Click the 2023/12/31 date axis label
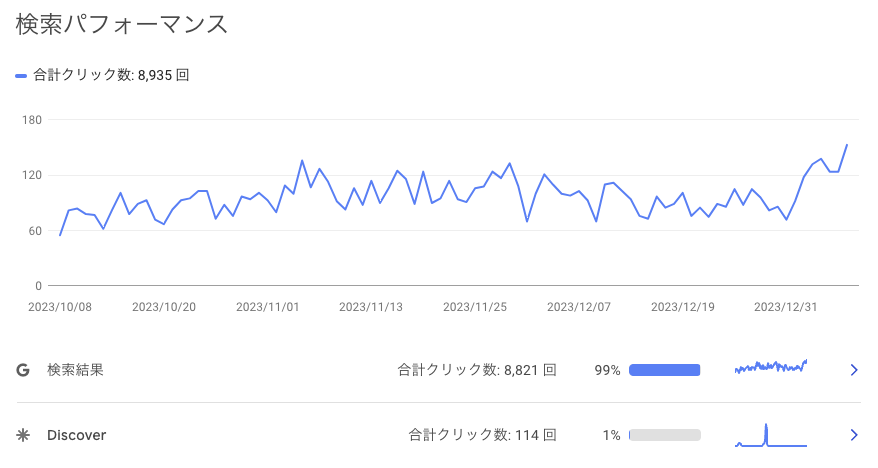The width and height of the screenshot is (878, 468). click(785, 307)
